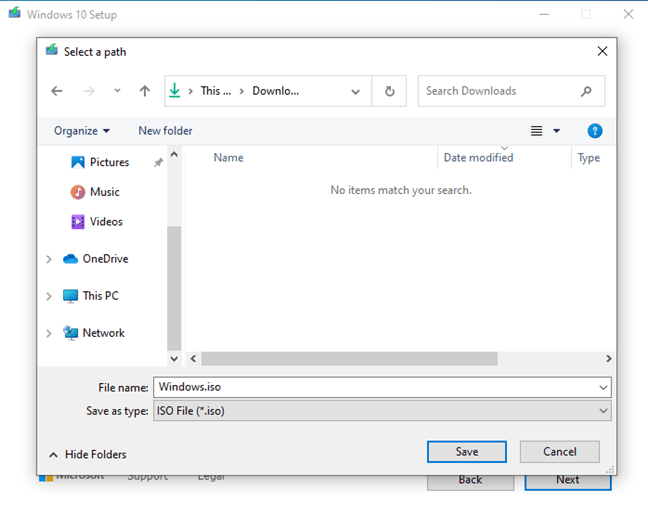Go up one folder level arrow
This screenshot has width=648, height=513.
coord(145,91)
